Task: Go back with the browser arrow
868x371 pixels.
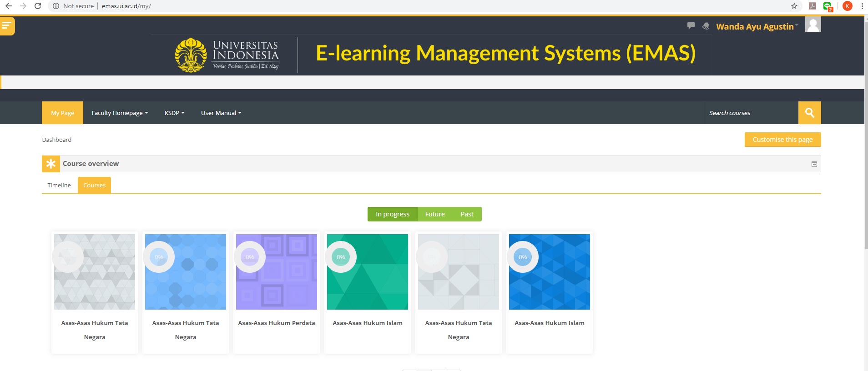Action: click(x=9, y=6)
